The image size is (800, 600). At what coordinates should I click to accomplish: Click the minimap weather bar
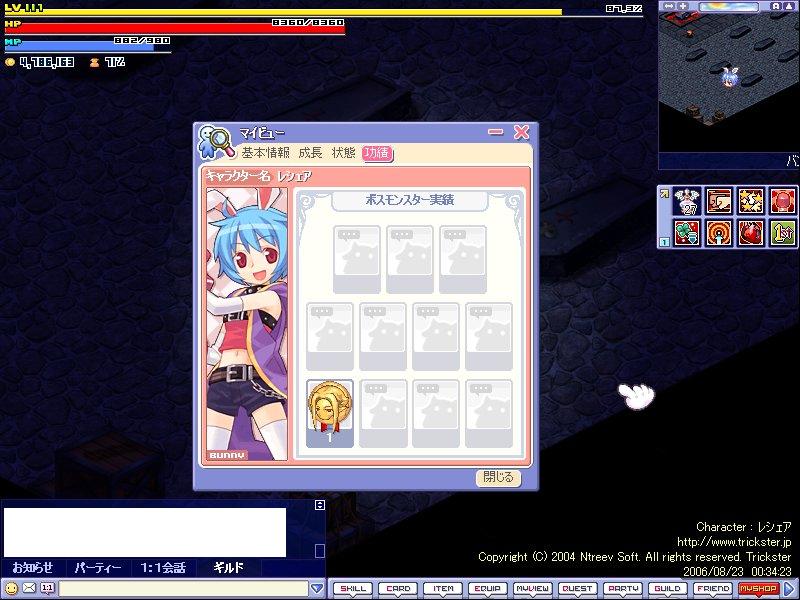[729, 7]
